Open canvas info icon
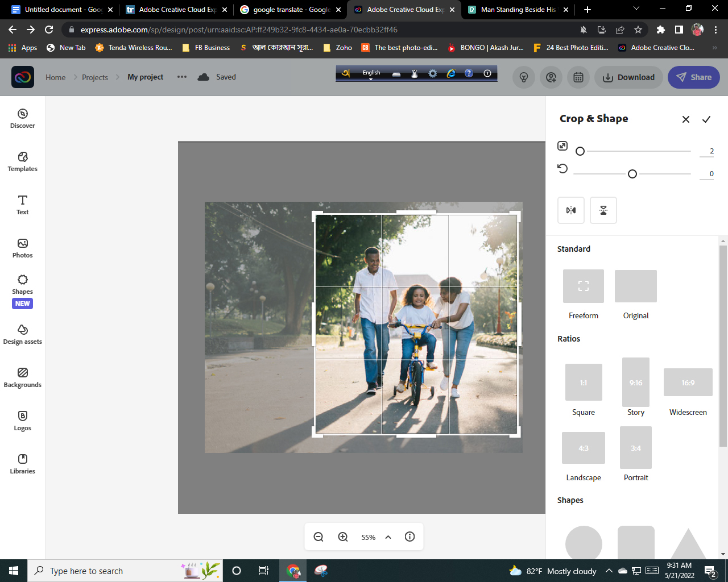The image size is (728, 582). (x=409, y=537)
